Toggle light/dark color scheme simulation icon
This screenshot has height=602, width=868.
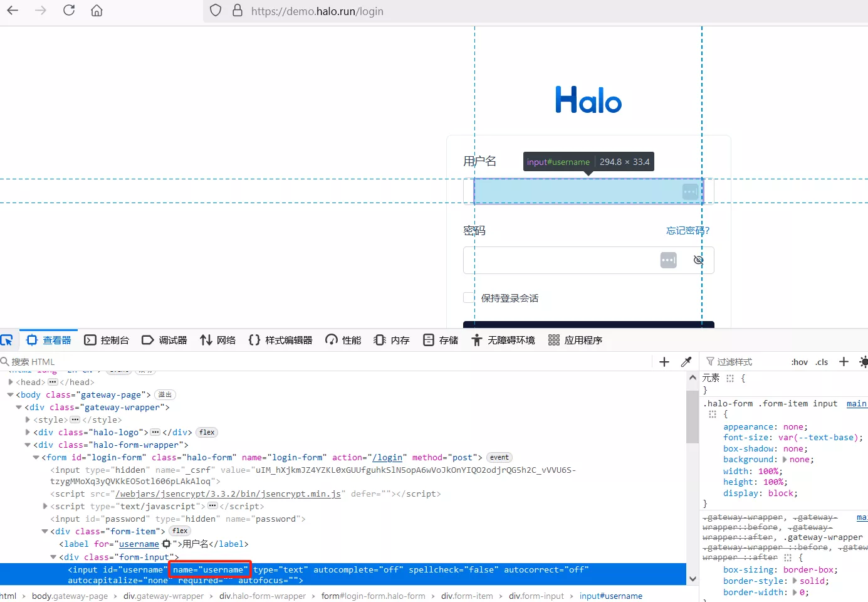pyautogui.click(x=864, y=362)
